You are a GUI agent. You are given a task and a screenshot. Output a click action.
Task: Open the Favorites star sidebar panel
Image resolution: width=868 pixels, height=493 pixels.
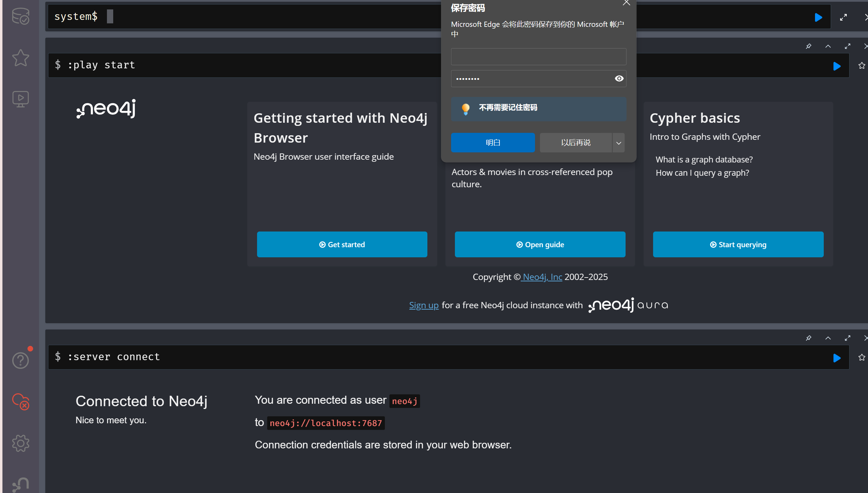pos(21,58)
